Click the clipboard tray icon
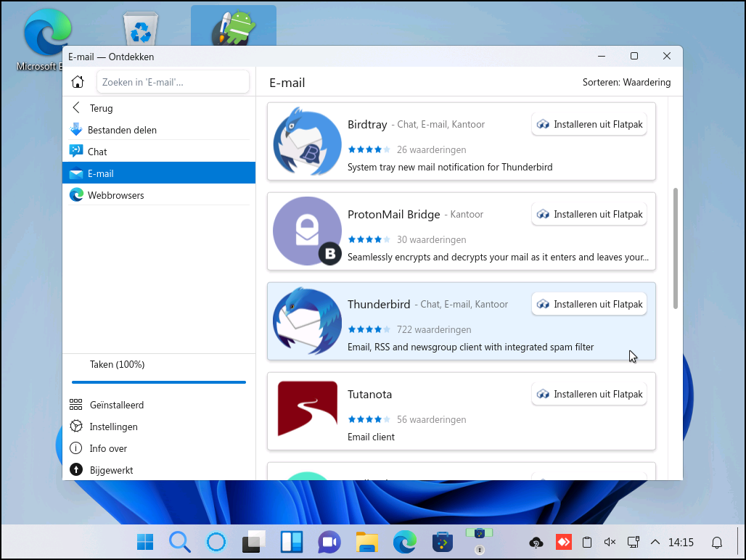This screenshot has width=746, height=560. tap(587, 542)
